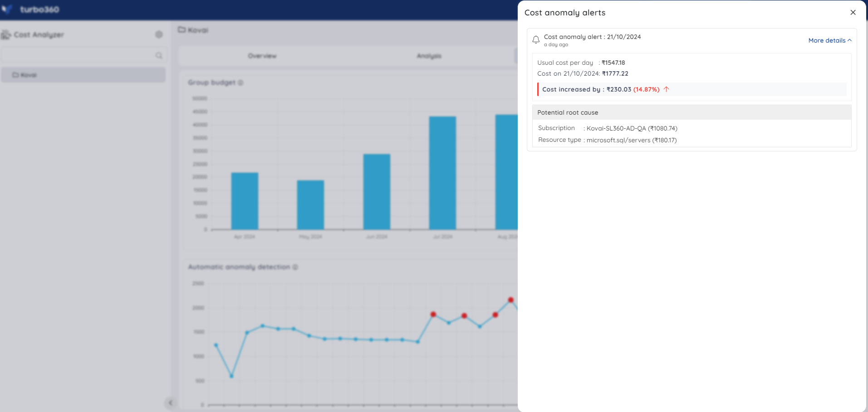This screenshot has width=868, height=412.
Task: Select Cost anomaly alert 21/10/2024 title
Action: 592,37
